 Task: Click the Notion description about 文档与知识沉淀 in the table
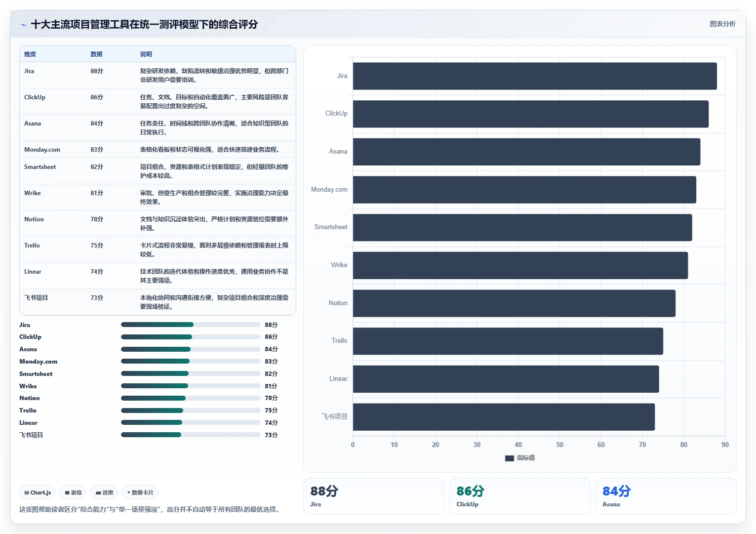coord(214,223)
